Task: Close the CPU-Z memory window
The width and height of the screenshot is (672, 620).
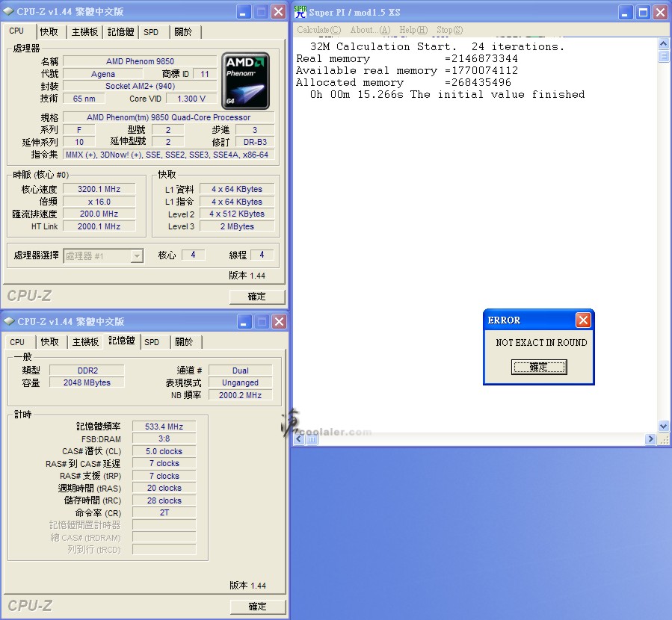Action: click(x=280, y=322)
